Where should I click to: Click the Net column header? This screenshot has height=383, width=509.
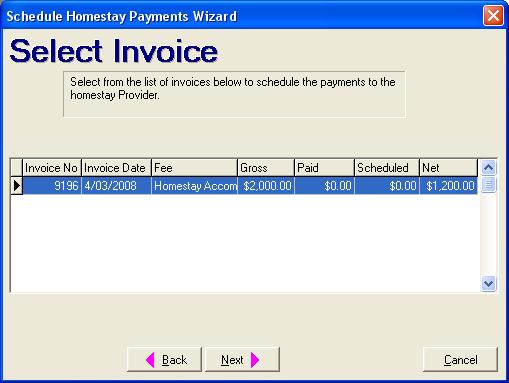tap(448, 168)
